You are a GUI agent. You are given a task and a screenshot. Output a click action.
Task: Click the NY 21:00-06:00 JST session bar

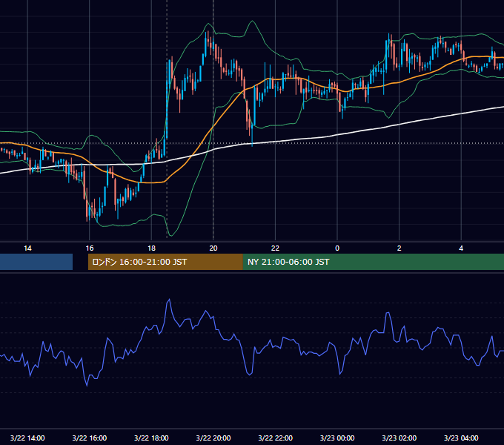pos(373,262)
